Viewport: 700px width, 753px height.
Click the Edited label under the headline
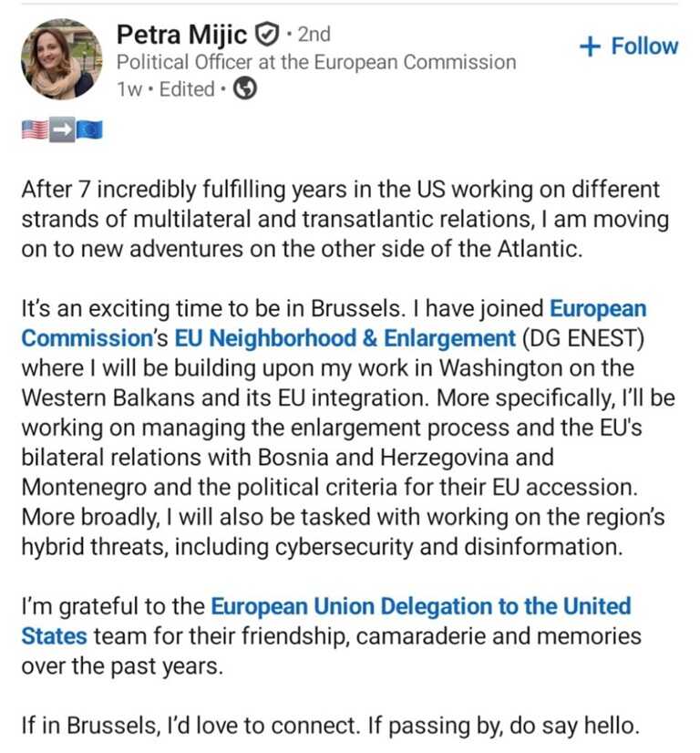coord(188,89)
